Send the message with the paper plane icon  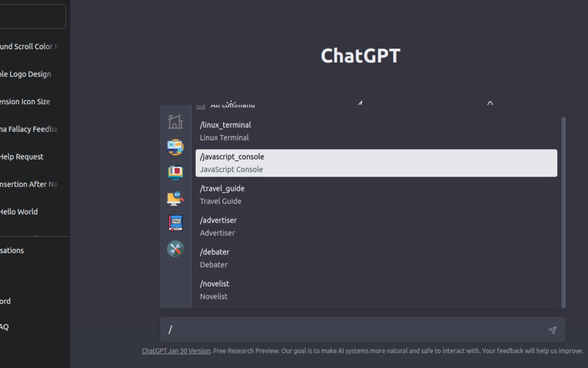[x=553, y=330]
